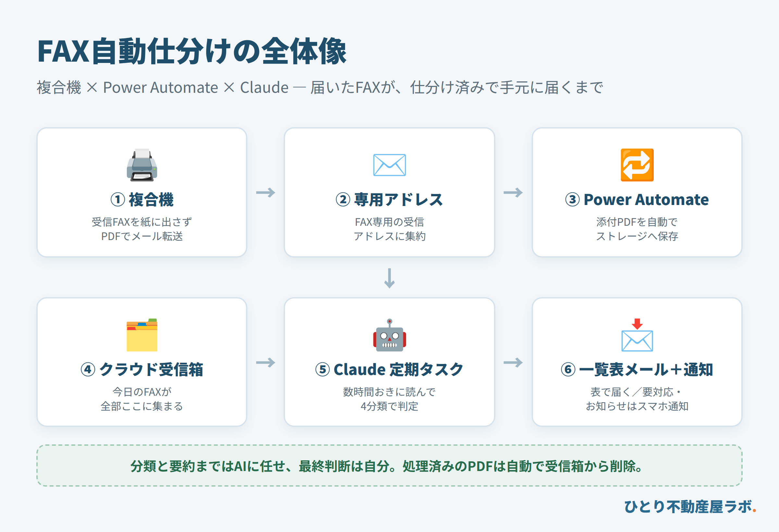Click the text FAX専用の受信

389,222
